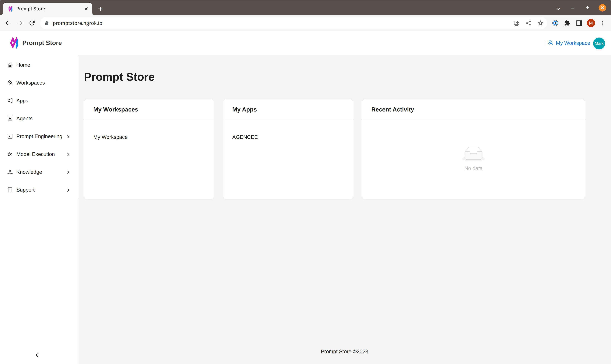Open the AGENCEE app entry

click(245, 137)
